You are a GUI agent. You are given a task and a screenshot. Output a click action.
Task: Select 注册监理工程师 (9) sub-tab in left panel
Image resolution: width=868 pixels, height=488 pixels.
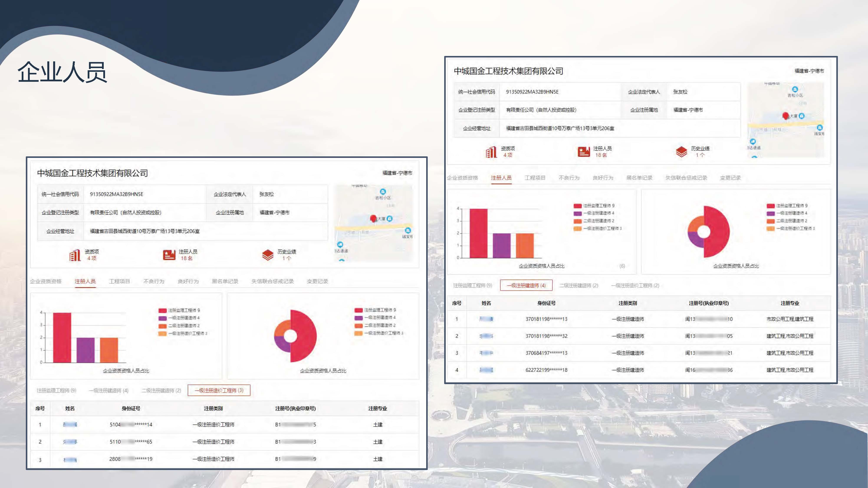(x=56, y=390)
